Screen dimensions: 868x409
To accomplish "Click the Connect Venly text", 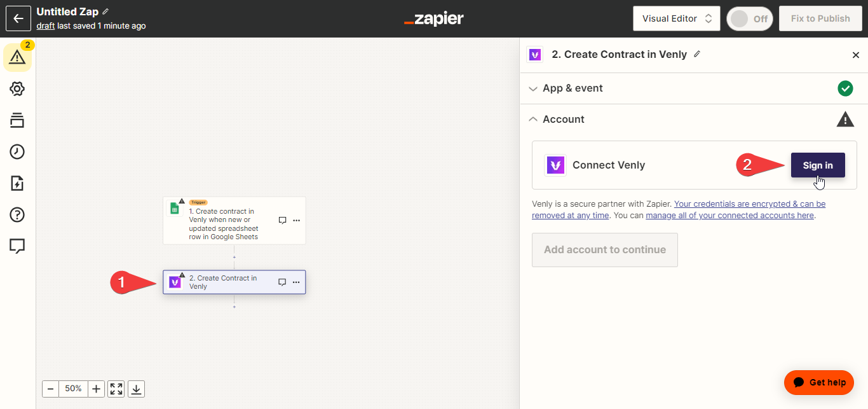I will (x=609, y=165).
